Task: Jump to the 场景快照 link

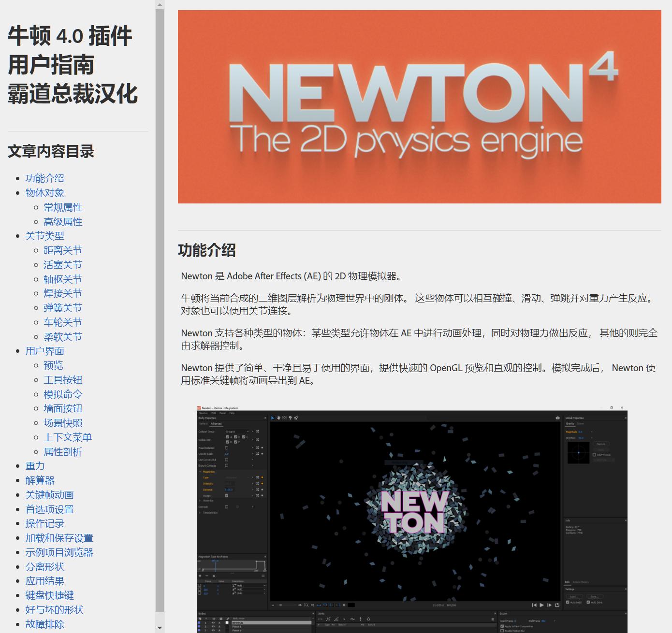Action: tap(63, 423)
